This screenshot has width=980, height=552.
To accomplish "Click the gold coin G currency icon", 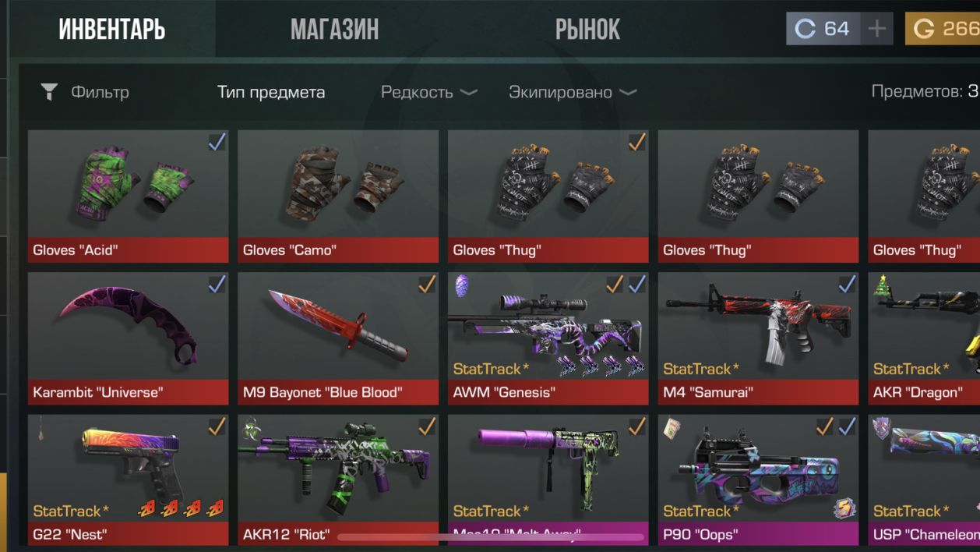I will click(x=924, y=29).
